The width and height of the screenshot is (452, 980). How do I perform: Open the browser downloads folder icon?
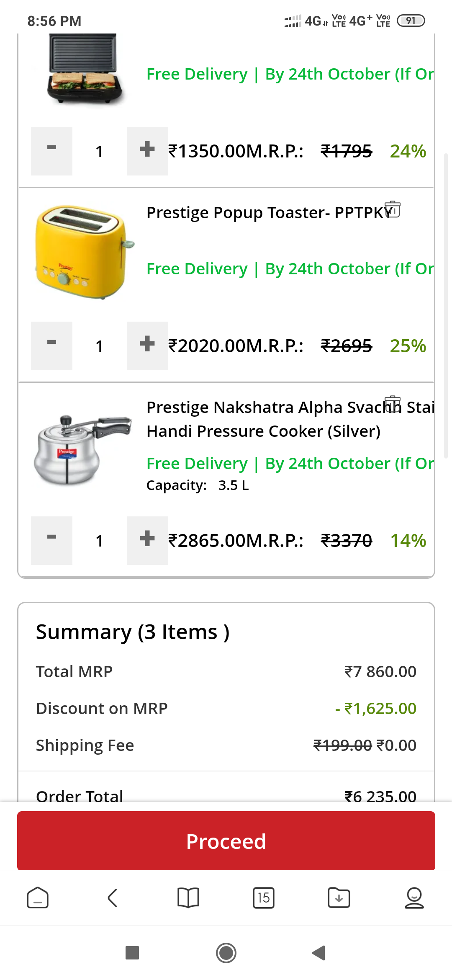(x=339, y=898)
